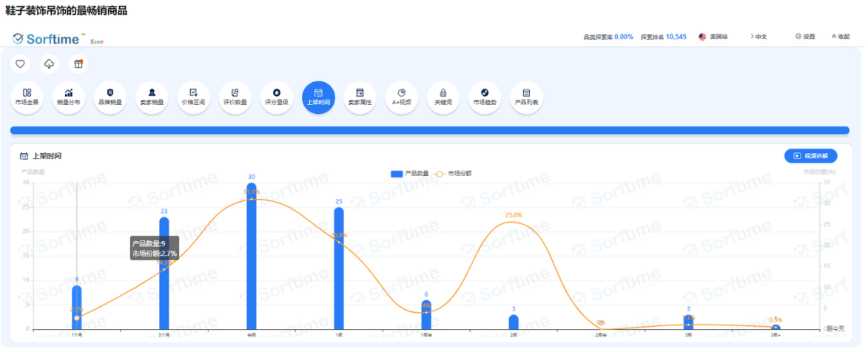Click the 上架时间 chart title text
Screen dimensions: 868x352
47,156
